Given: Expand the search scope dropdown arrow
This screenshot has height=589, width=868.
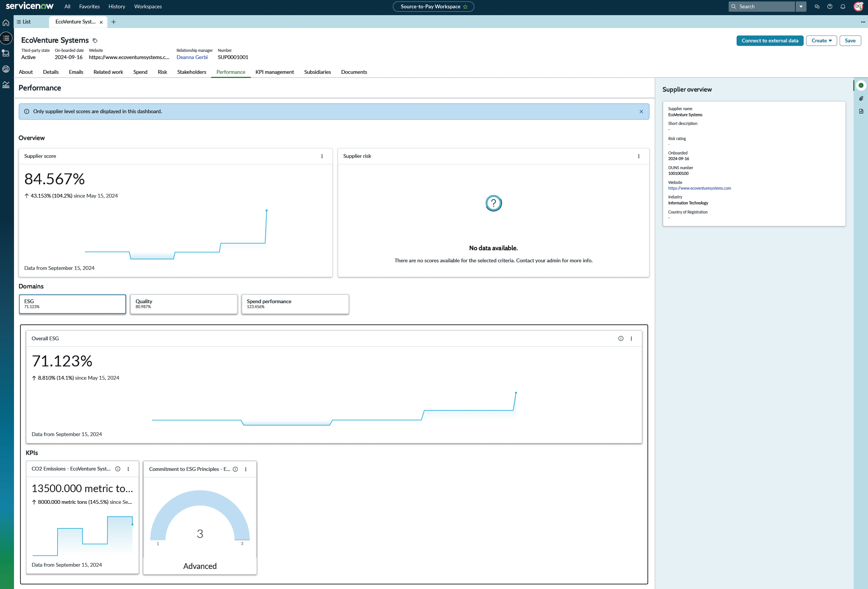Looking at the screenshot, I should [801, 6].
